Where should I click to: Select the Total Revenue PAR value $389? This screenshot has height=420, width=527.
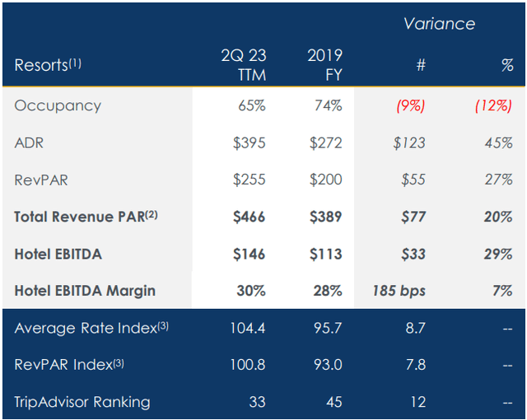coord(326,217)
